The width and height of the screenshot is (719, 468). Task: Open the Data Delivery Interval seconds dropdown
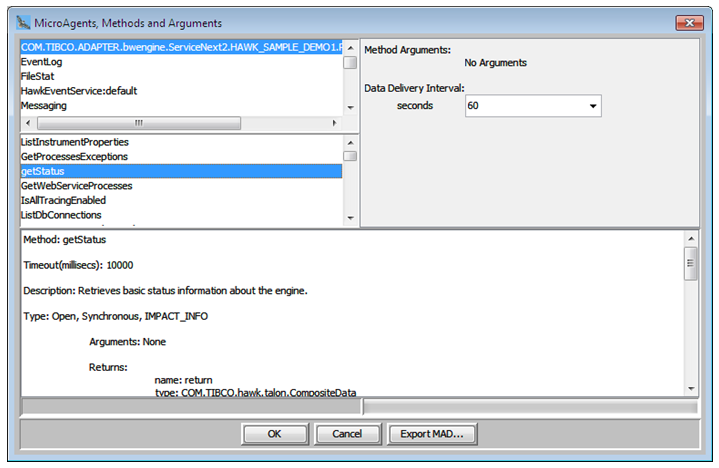593,106
